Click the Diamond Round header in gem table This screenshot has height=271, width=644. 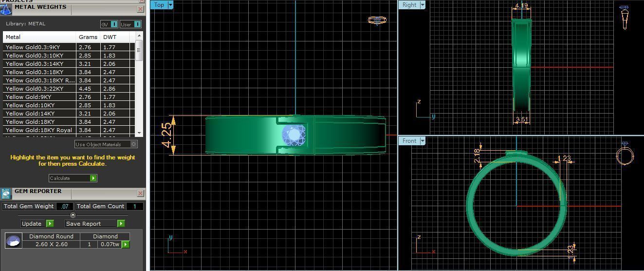click(x=51, y=236)
